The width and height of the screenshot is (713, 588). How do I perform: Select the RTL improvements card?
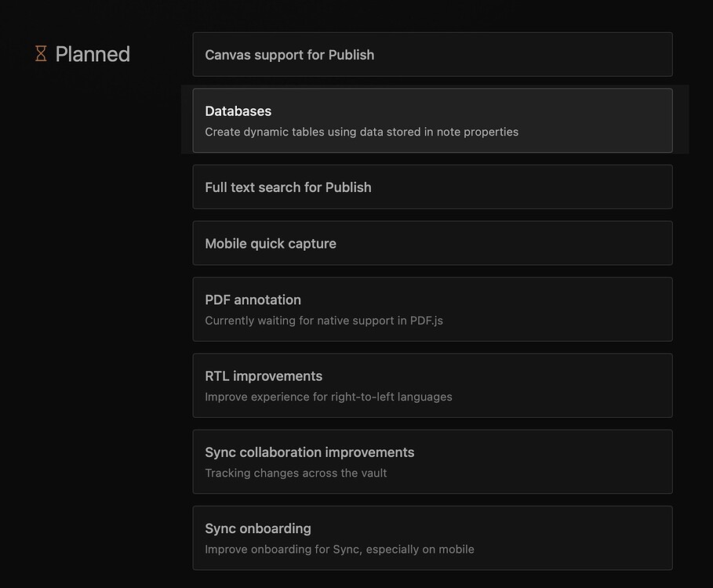(x=432, y=385)
